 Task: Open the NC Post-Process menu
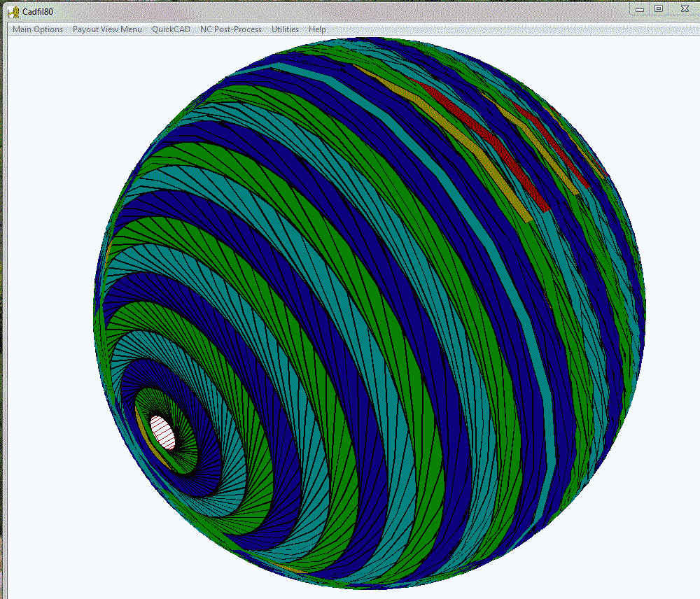(231, 29)
